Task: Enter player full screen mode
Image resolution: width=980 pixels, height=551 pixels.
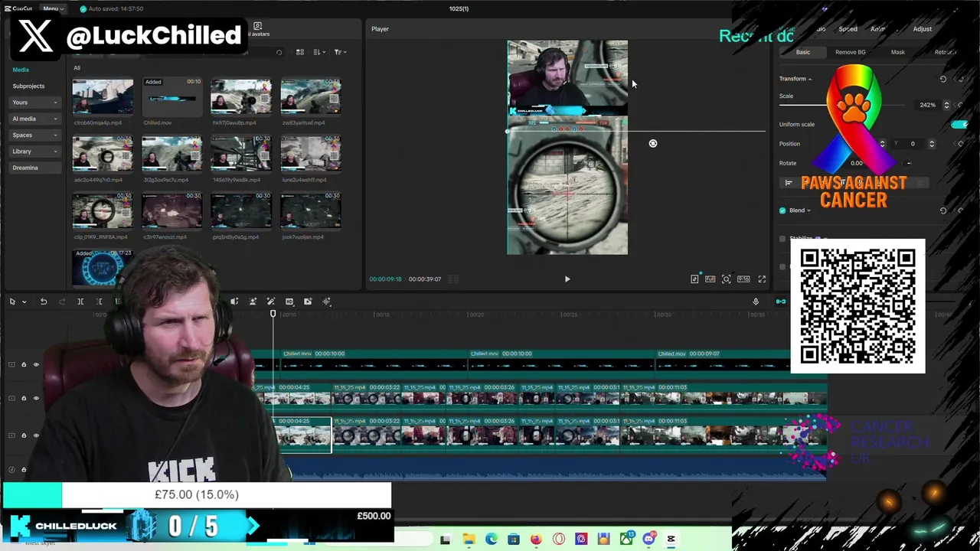Action: pyautogui.click(x=762, y=279)
